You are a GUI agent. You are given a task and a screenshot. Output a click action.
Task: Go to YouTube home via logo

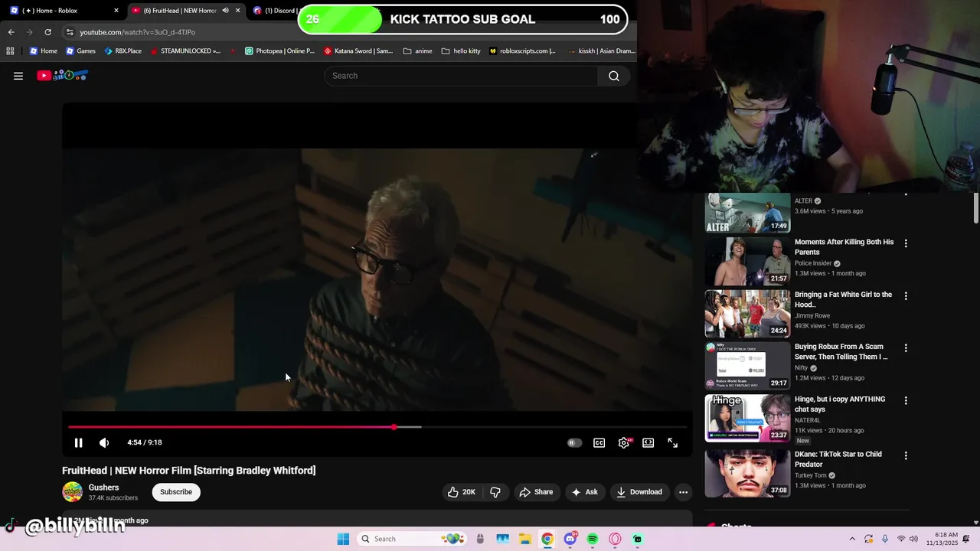click(63, 75)
